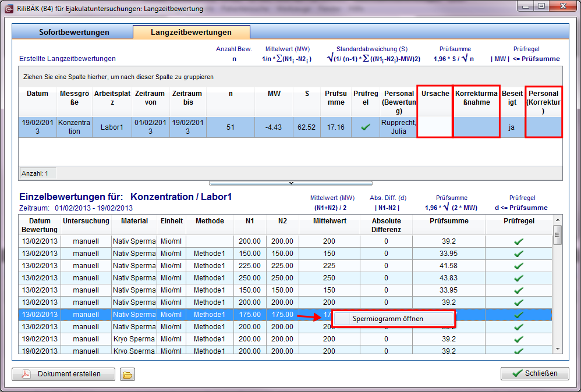This screenshot has height=392, width=581.
Task: Click the scroll-up arrow of the Einzelbewertungen table
Action: tap(558, 220)
